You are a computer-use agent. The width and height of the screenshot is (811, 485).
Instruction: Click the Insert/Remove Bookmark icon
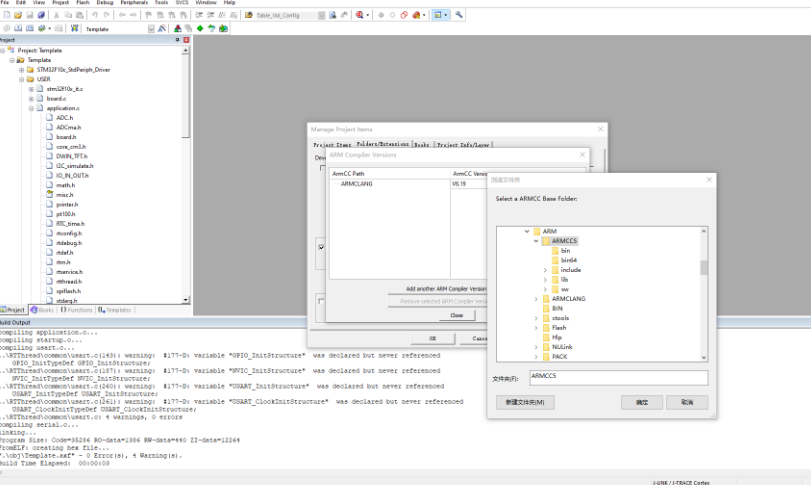[x=148, y=15]
